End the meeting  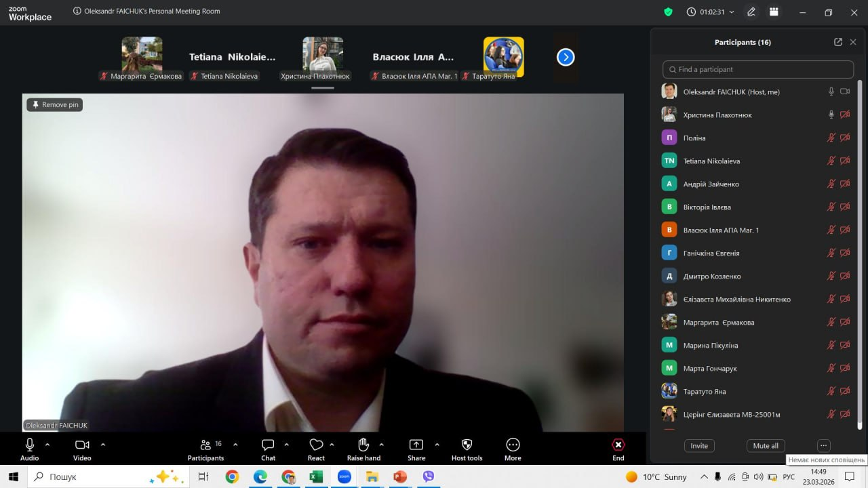tap(618, 449)
